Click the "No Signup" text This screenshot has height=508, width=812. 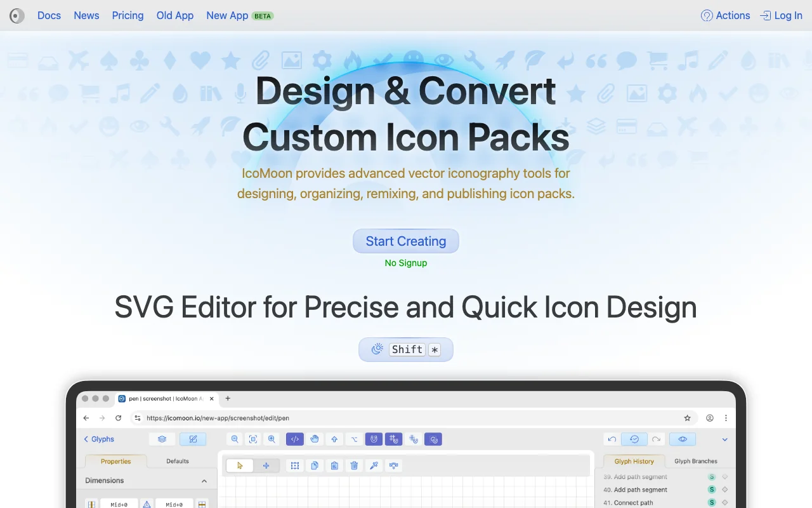(x=406, y=263)
